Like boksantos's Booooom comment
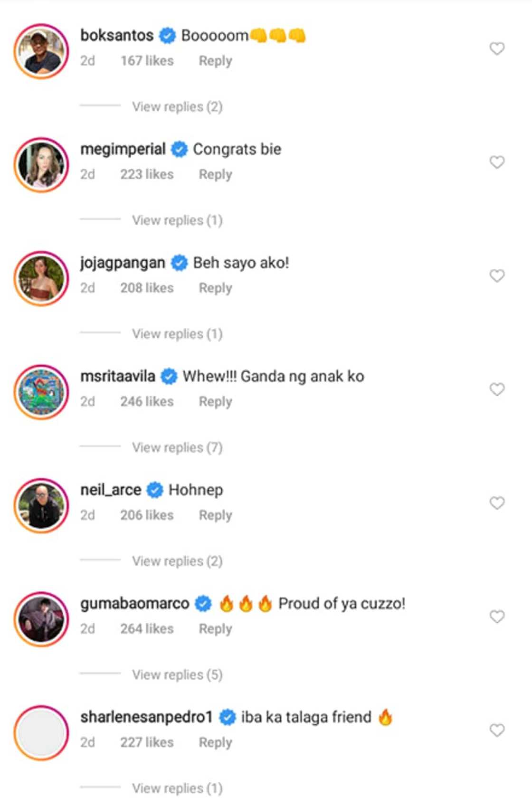Viewport: 532px width, 806px height. (497, 49)
